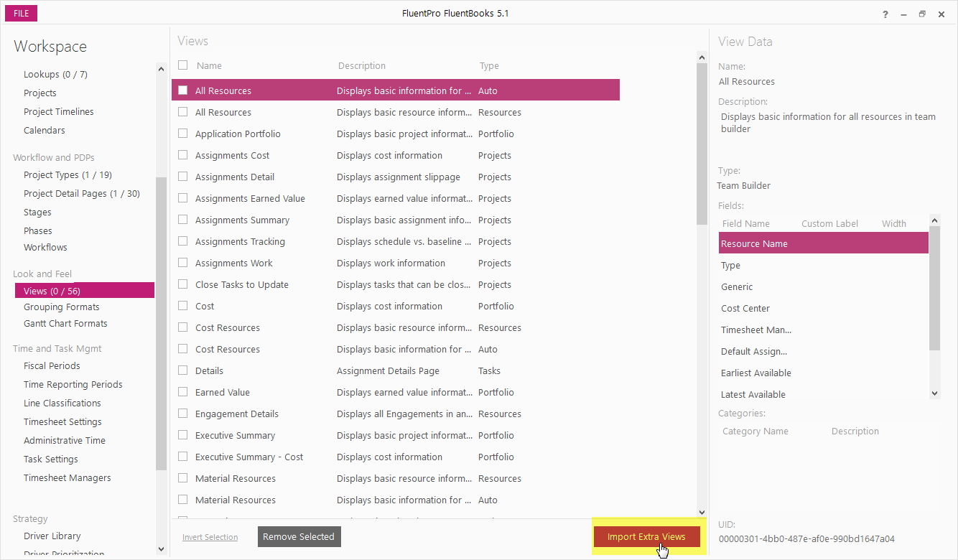Click the Workspace panel scroll down arrow
Viewport: 958px width, 560px height.
(161, 549)
